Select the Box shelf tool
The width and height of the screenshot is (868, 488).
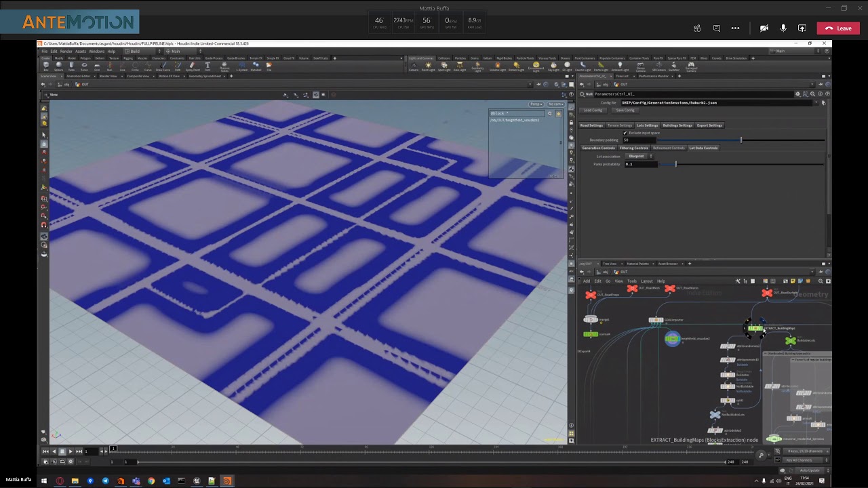click(46, 66)
